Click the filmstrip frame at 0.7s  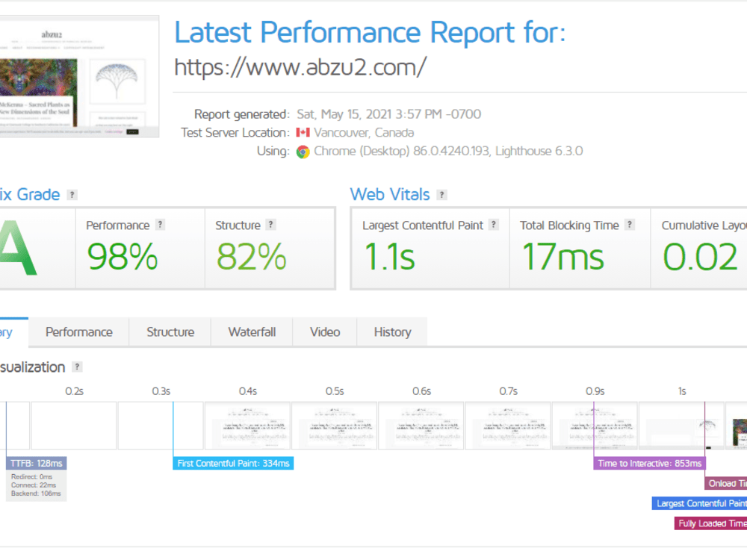coord(508,426)
